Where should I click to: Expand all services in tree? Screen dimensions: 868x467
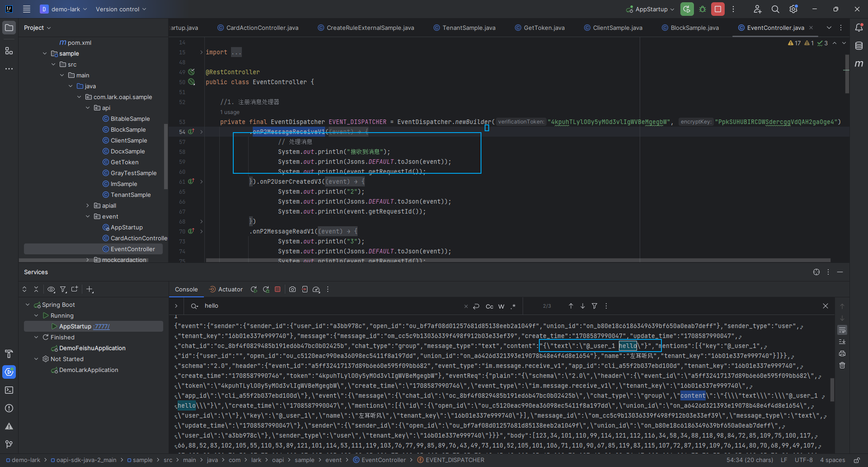(x=24, y=289)
